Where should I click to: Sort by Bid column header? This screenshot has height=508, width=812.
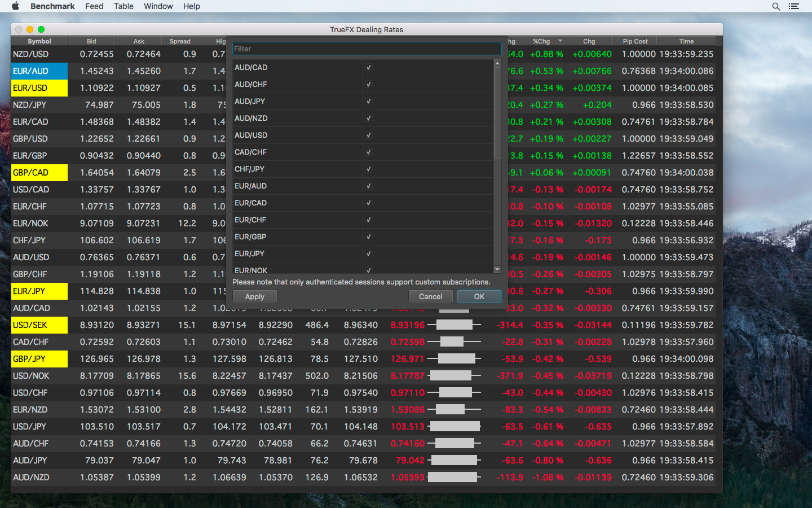pos(91,41)
